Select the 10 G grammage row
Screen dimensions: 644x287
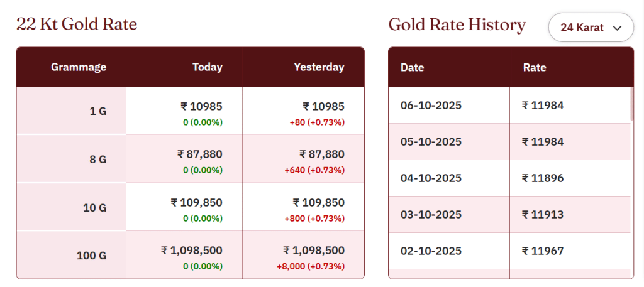95,207
